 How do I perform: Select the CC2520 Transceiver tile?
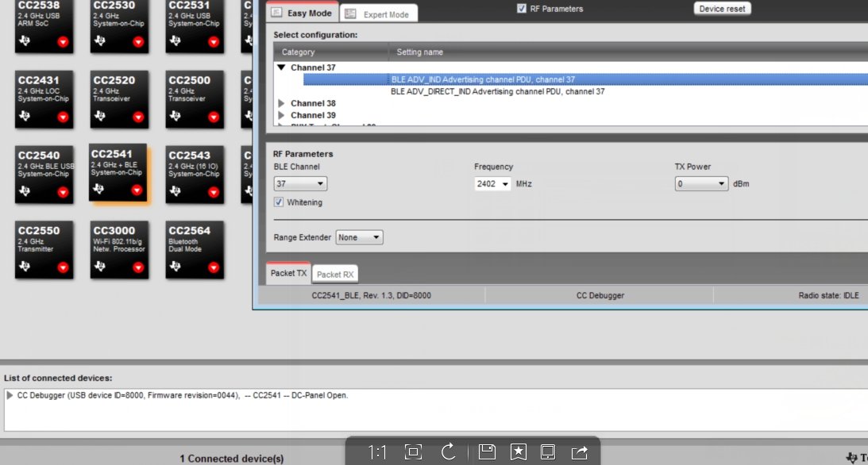click(x=119, y=99)
